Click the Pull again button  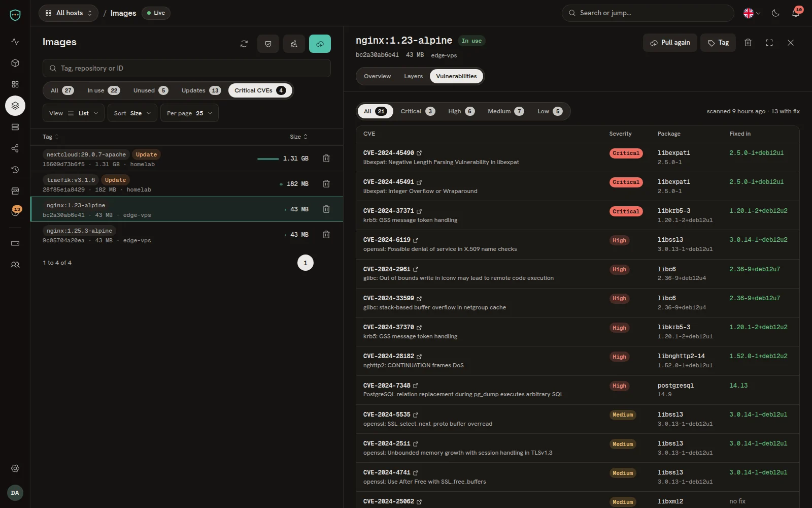(670, 43)
